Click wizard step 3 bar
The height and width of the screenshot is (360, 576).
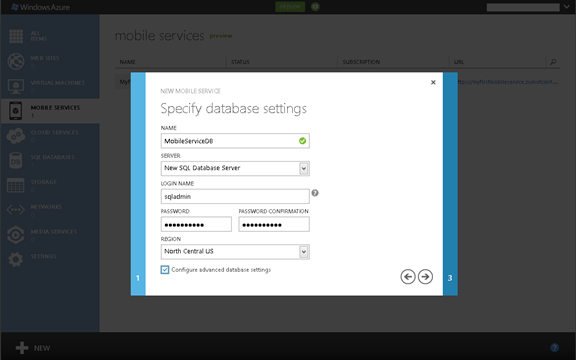450,184
